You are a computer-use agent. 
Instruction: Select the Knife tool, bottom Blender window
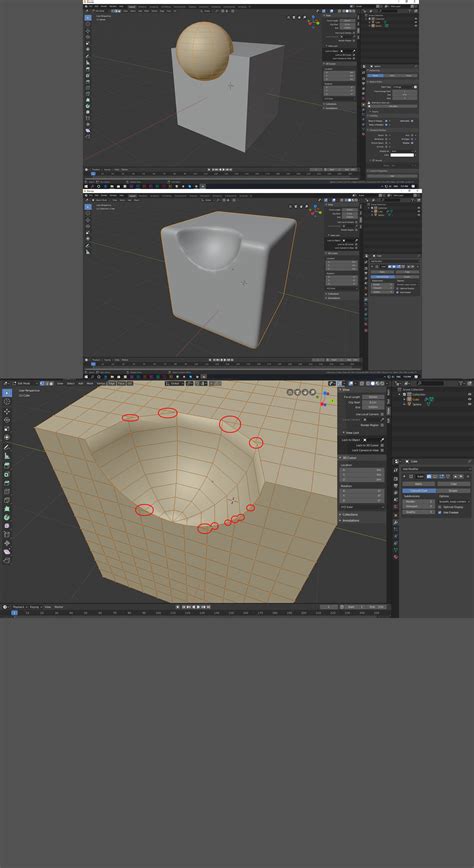click(7, 500)
